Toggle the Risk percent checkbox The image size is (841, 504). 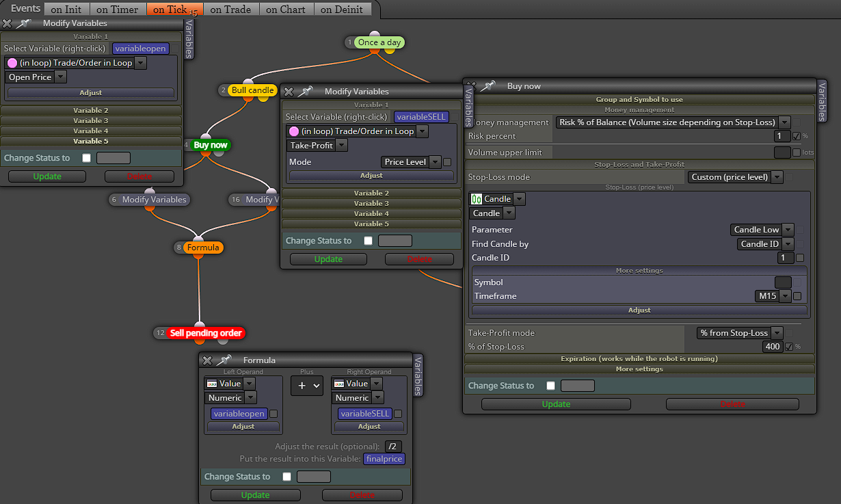[796, 136]
